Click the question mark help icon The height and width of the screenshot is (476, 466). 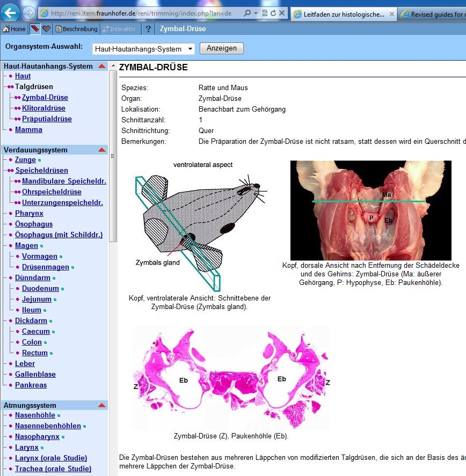(148, 29)
